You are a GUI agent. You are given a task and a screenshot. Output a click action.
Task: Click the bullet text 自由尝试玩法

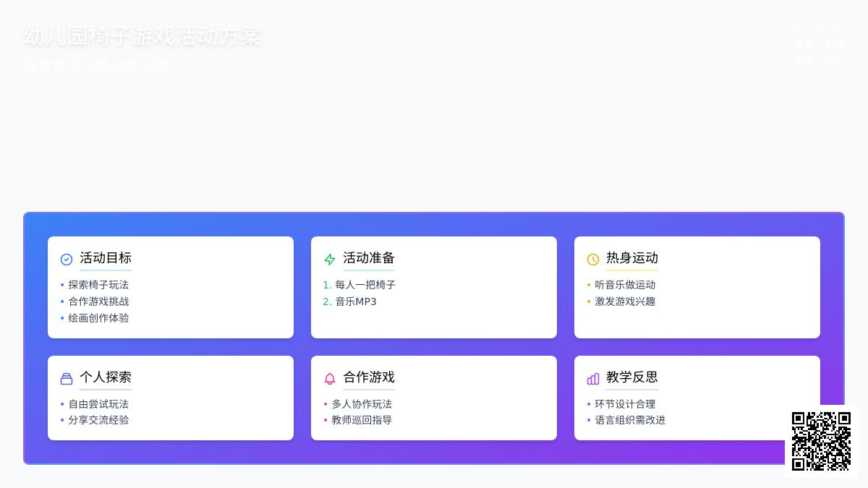click(98, 404)
